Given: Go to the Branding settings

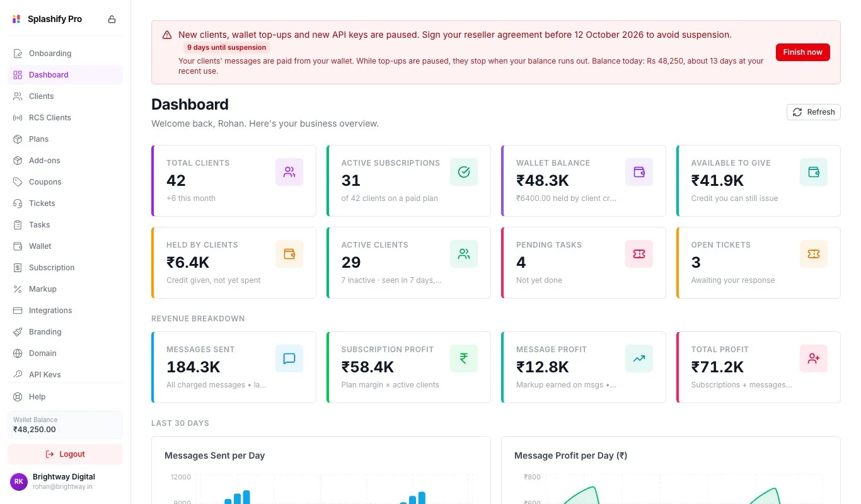Looking at the screenshot, I should 65,332.
